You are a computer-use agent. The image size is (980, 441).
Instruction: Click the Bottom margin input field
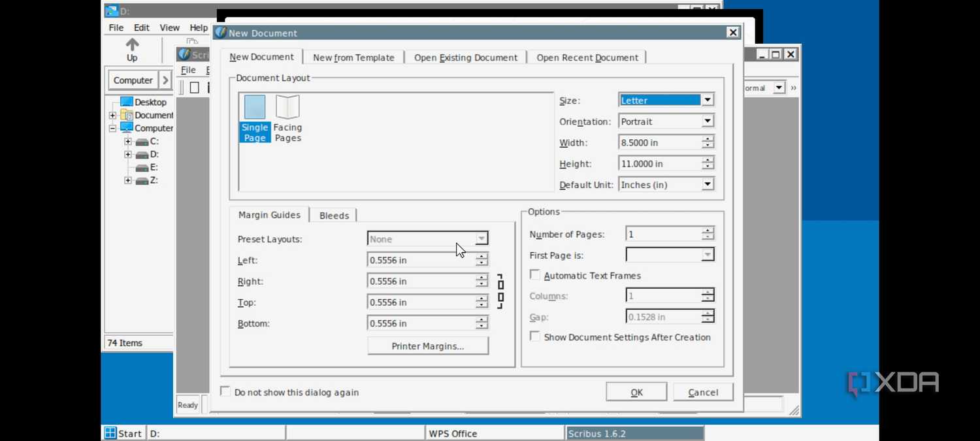pos(421,323)
